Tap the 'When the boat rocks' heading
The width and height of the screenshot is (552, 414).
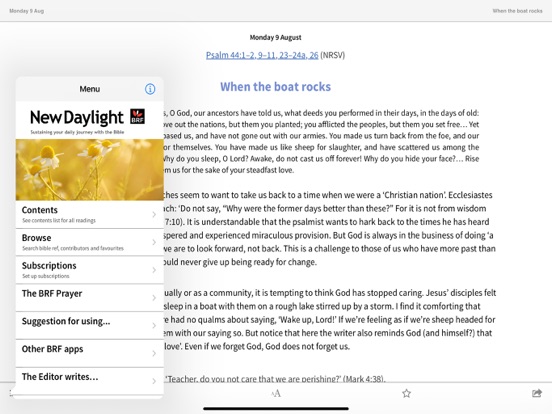(276, 87)
